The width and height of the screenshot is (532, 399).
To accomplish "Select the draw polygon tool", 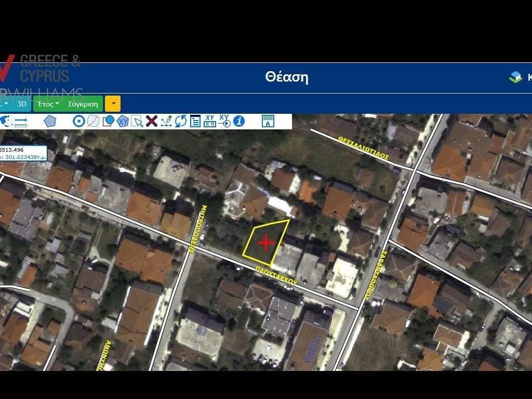I will pos(50,121).
